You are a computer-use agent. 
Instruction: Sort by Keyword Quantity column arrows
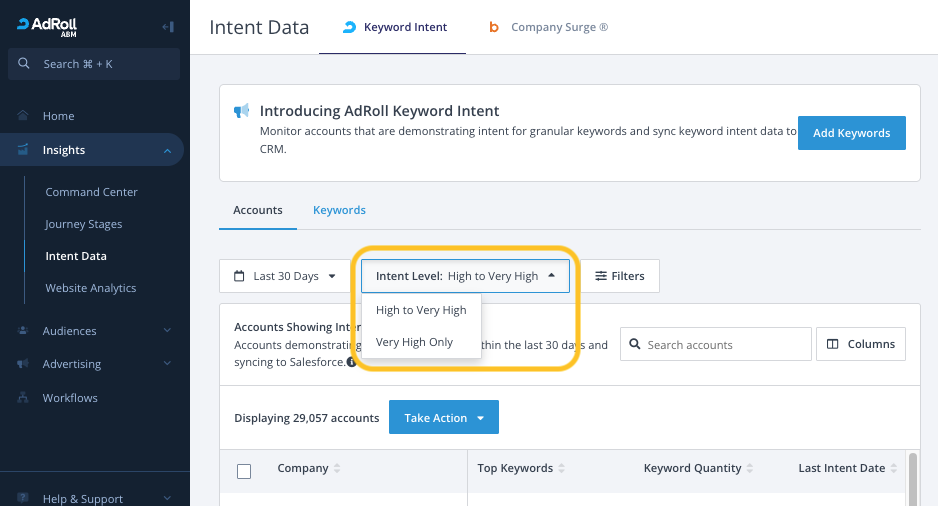751,469
